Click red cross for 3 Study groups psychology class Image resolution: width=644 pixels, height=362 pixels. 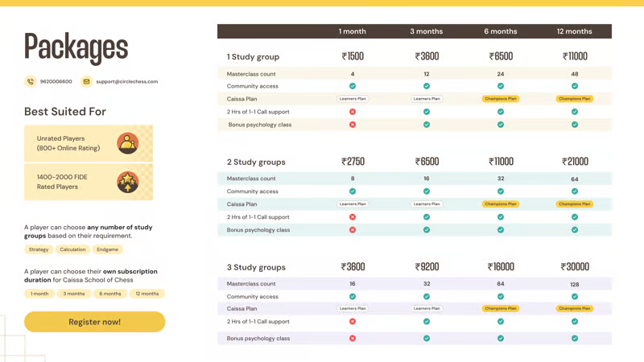pyautogui.click(x=353, y=338)
